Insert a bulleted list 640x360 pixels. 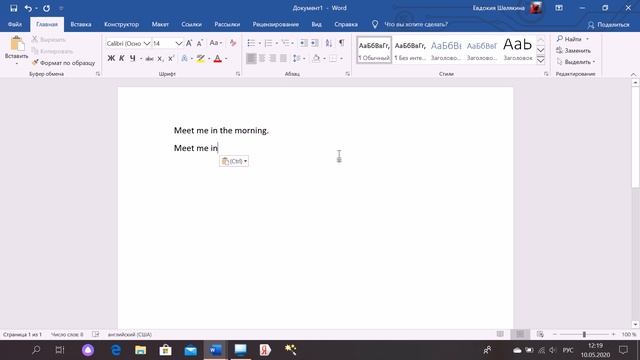coord(251,43)
